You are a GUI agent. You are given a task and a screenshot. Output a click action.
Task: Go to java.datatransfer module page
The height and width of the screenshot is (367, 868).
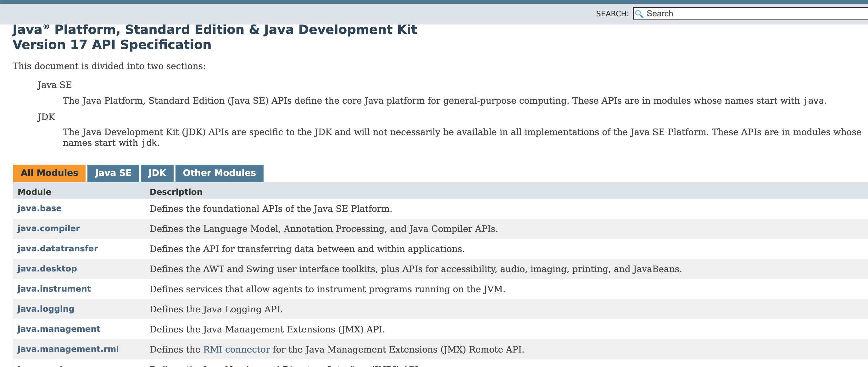(x=58, y=249)
